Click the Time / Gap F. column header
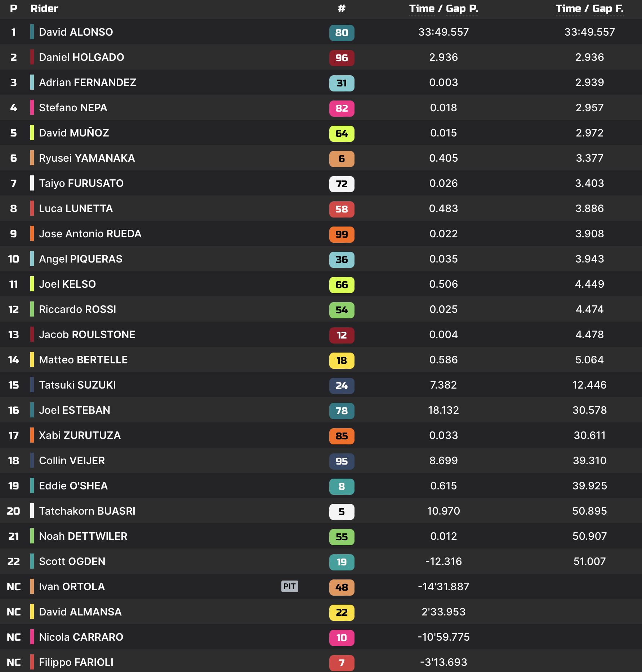The height and width of the screenshot is (672, 642). pos(589,9)
